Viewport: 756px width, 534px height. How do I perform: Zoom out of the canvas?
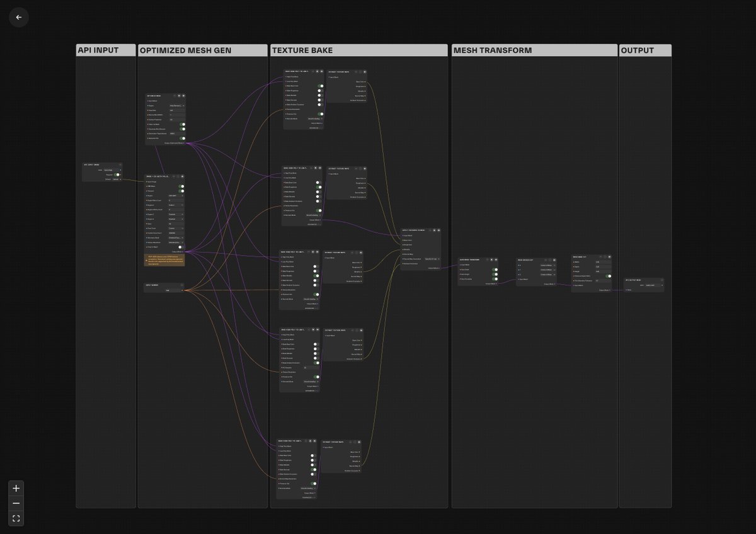pyautogui.click(x=16, y=503)
